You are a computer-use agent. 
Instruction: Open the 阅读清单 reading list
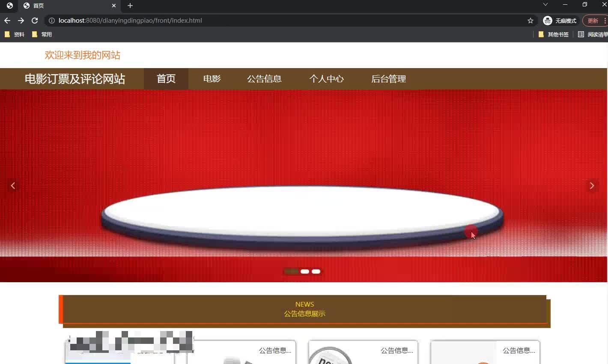pyautogui.click(x=593, y=34)
